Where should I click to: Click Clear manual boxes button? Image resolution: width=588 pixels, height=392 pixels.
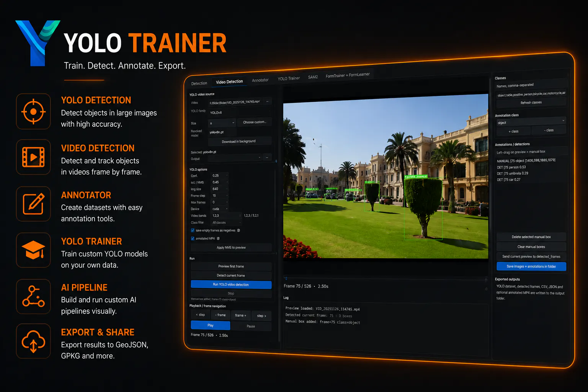point(531,247)
